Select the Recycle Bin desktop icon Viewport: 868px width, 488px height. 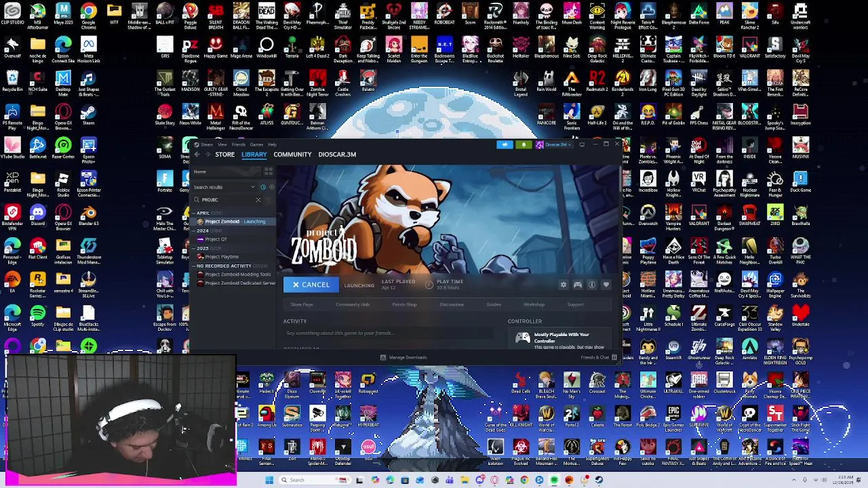click(x=12, y=81)
